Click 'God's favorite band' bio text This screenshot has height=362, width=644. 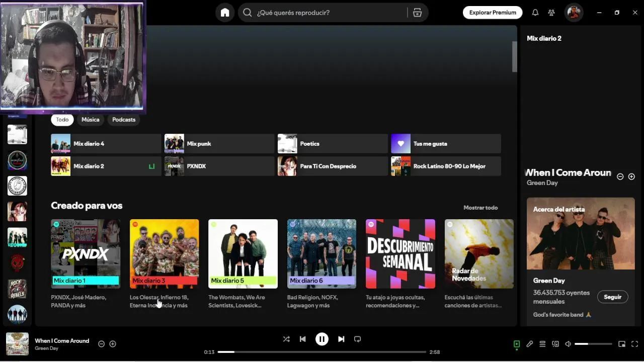(x=562, y=315)
